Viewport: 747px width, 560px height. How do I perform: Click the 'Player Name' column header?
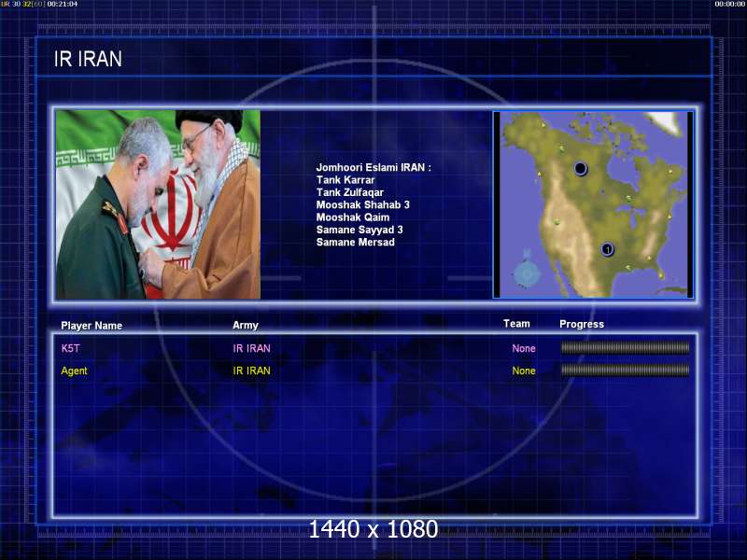pos(92,326)
